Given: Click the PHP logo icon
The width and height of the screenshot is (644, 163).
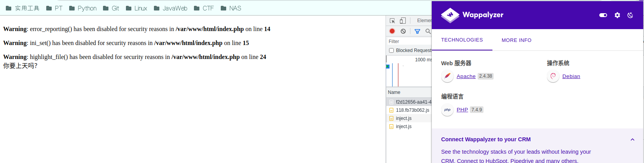Looking at the screenshot, I should pos(447,110).
